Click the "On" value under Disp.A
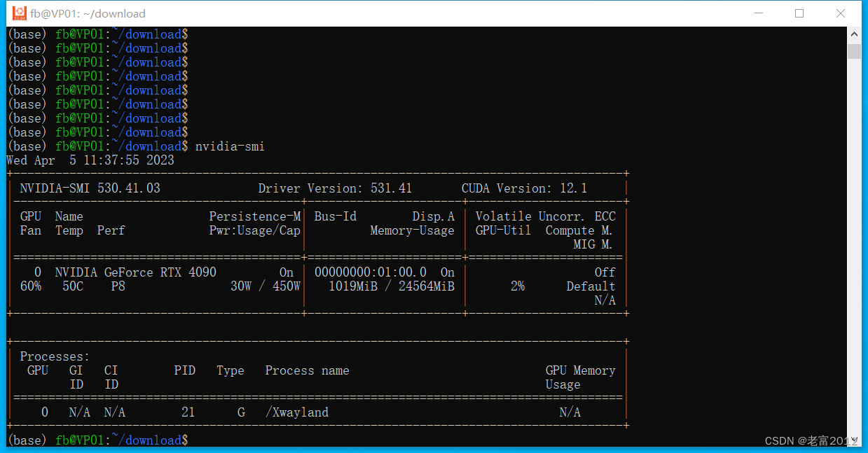This screenshot has height=453, width=868. click(448, 272)
